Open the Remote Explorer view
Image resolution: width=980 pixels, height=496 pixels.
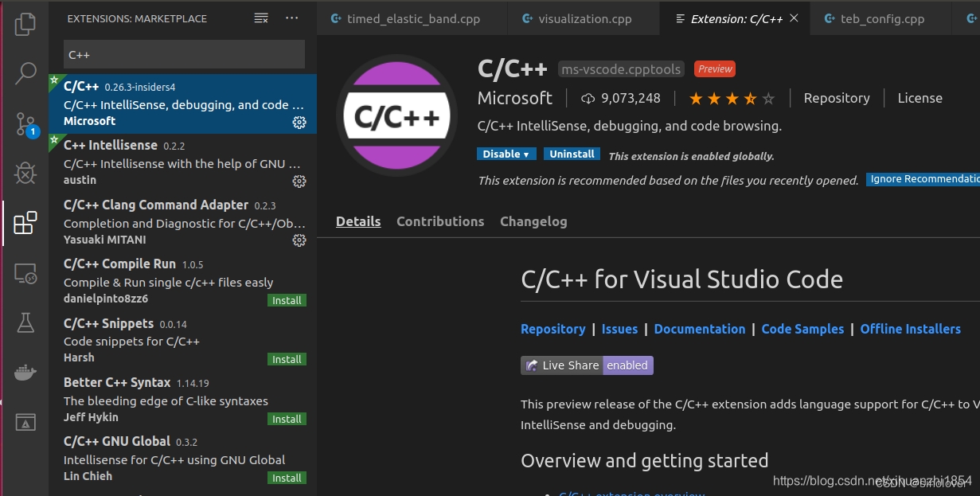coord(25,273)
